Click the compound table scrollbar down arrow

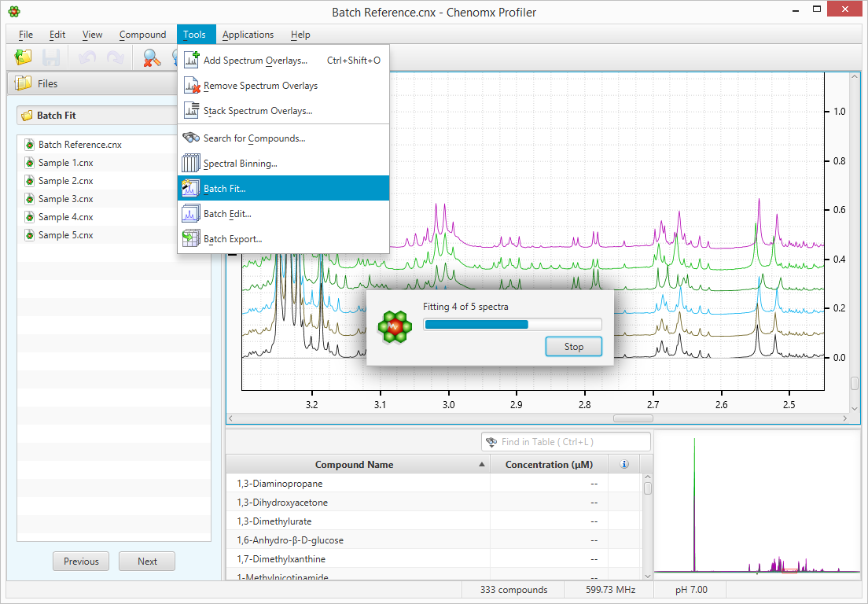click(648, 575)
